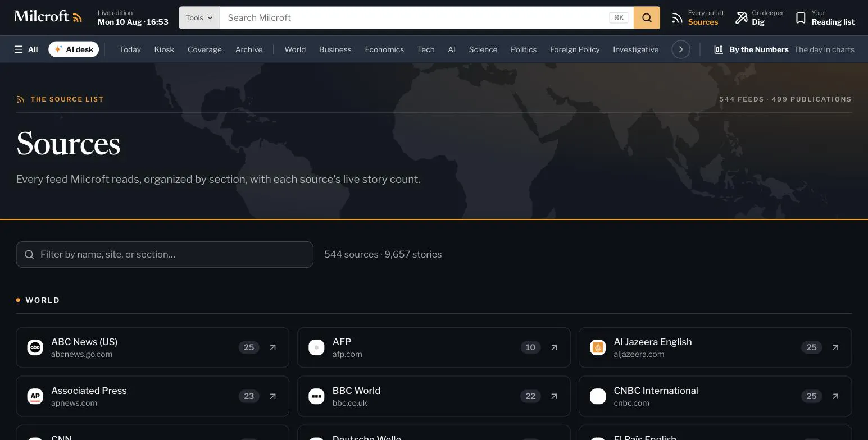Show more sections with chevron arrow
Viewport: 868px width, 440px height.
pyautogui.click(x=681, y=49)
